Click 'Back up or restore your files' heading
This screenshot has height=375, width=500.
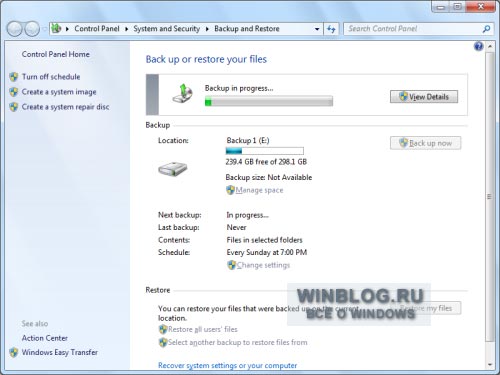pyautogui.click(x=206, y=59)
